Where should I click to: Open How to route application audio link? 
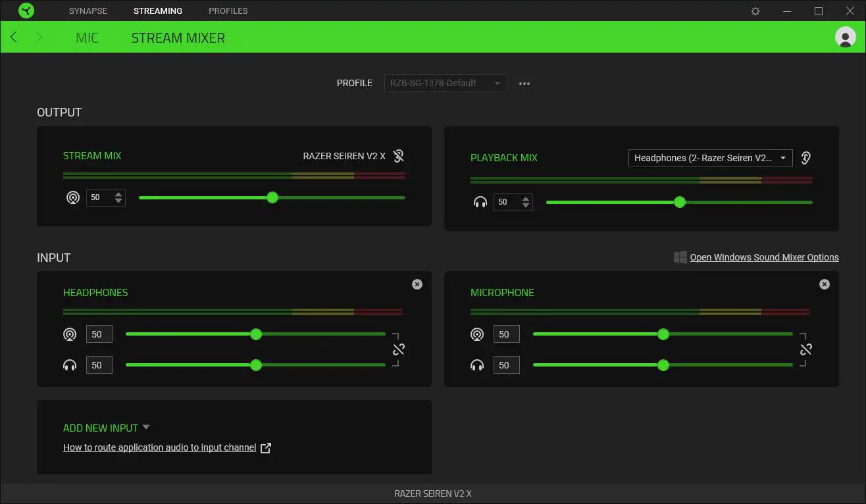(x=160, y=447)
